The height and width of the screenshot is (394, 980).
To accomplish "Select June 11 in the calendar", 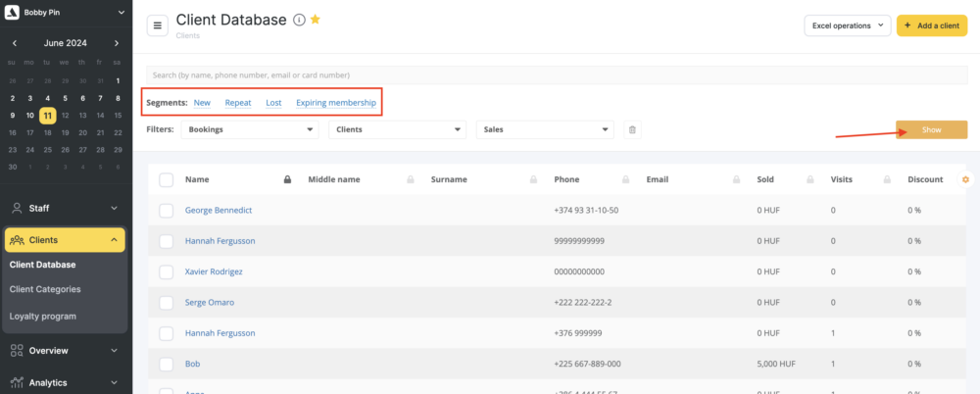I will click(x=47, y=116).
